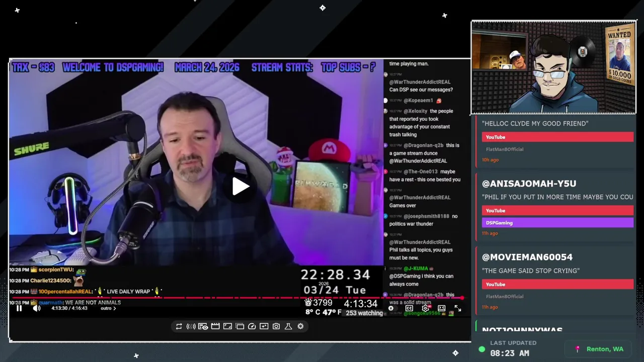Click the cartoon avatar webcam thumbnail
The image size is (644, 362).
click(x=553, y=68)
